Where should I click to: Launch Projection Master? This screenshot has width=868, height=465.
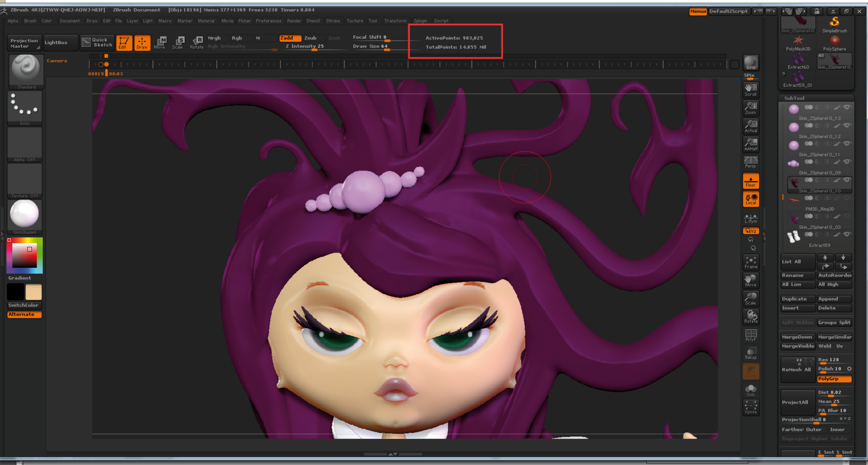coord(24,43)
